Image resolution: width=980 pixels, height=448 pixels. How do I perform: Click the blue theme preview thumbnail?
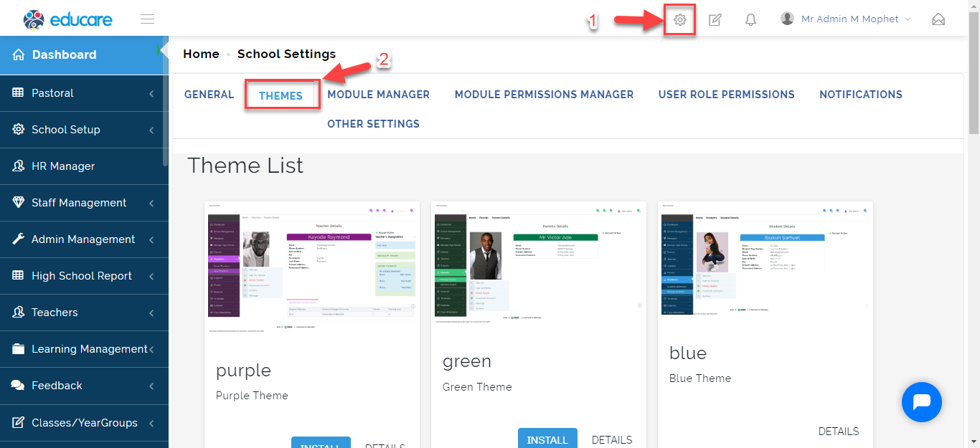[x=765, y=262]
